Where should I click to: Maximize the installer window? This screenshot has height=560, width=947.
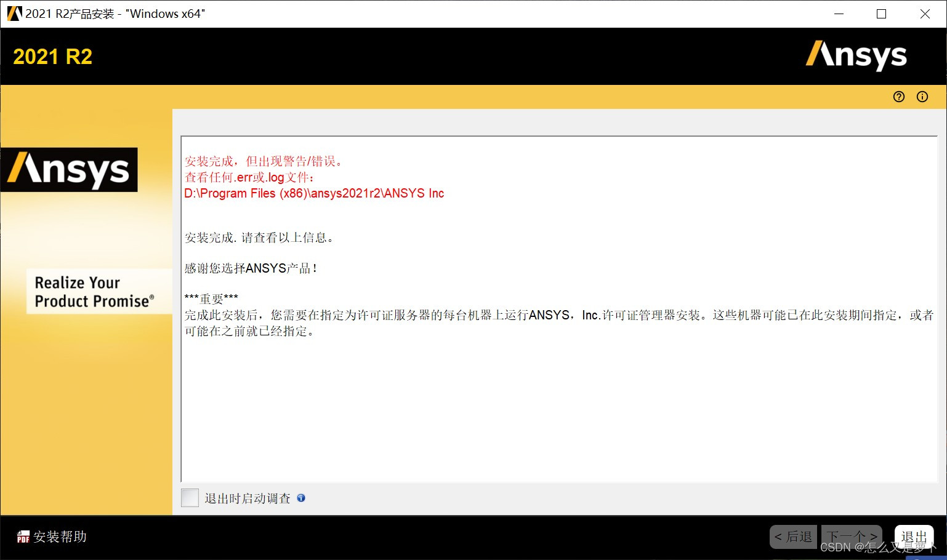click(x=881, y=14)
